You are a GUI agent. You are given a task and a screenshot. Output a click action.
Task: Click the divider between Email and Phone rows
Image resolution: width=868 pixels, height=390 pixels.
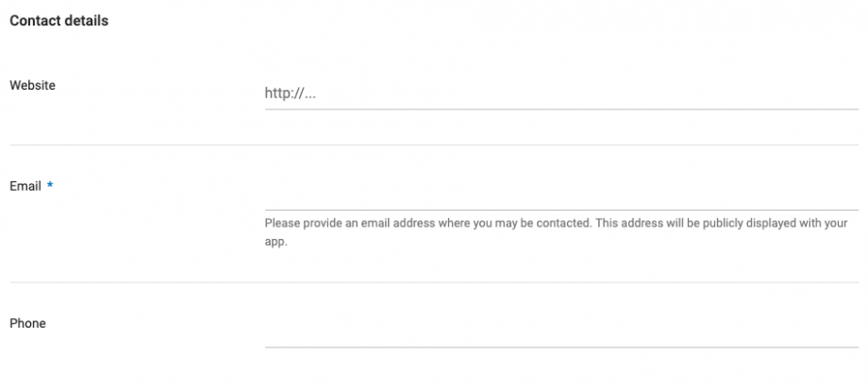click(x=434, y=282)
